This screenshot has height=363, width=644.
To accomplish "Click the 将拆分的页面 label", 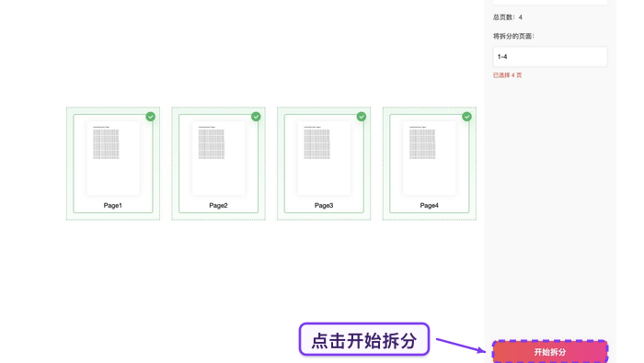I will pos(513,36).
